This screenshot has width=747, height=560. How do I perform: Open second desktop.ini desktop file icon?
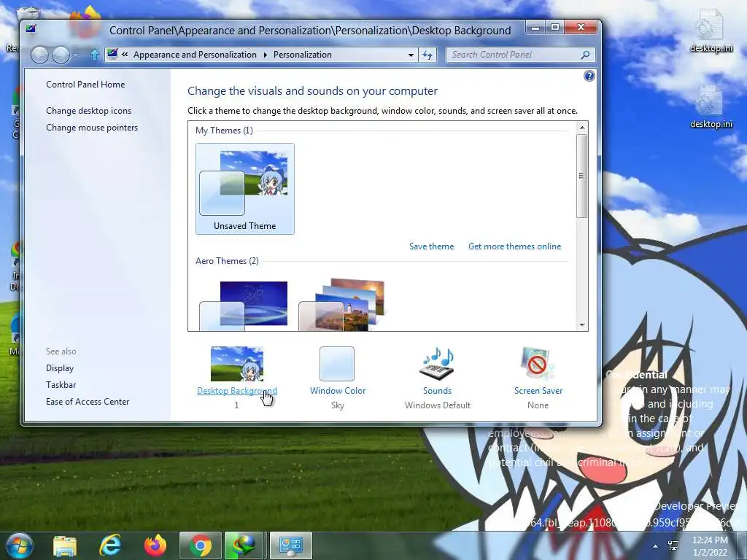[x=711, y=106]
